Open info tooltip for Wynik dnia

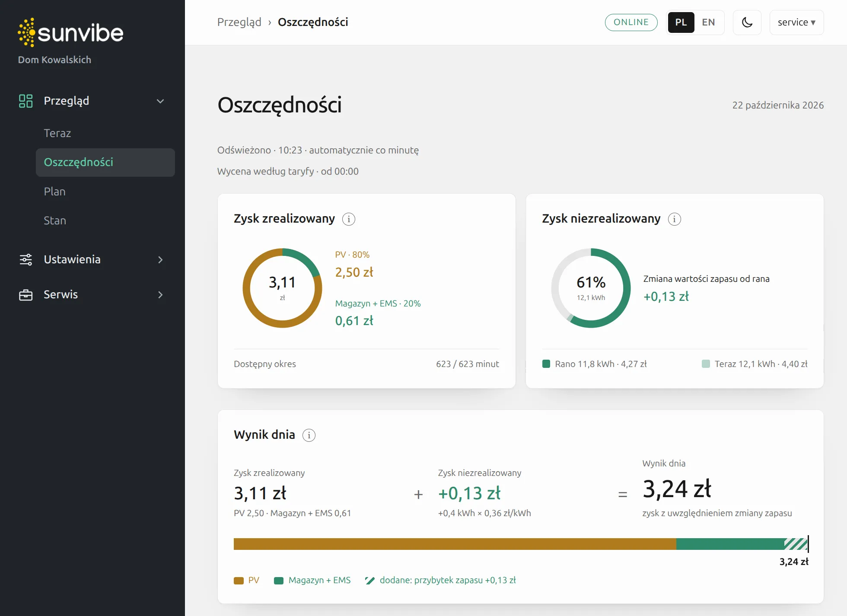point(309,435)
